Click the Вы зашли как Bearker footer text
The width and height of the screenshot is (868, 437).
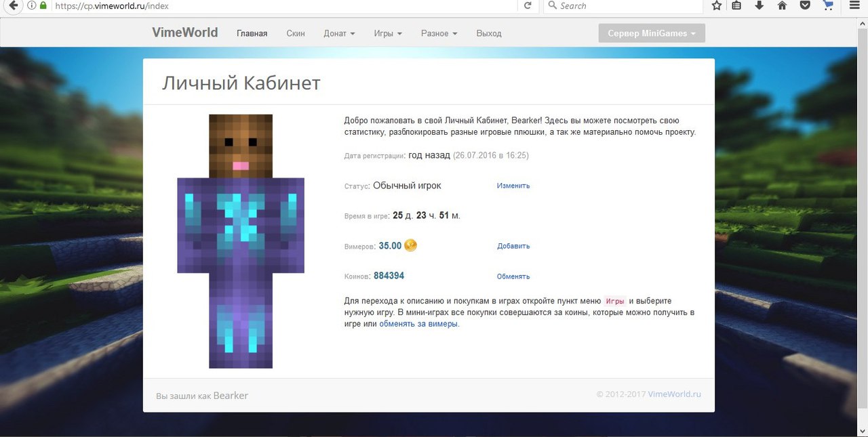click(202, 395)
